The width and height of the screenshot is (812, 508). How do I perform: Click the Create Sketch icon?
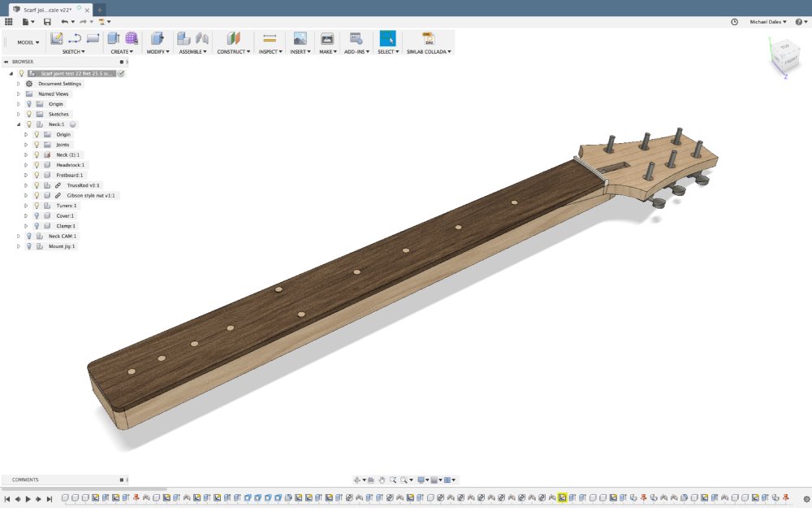(x=57, y=38)
